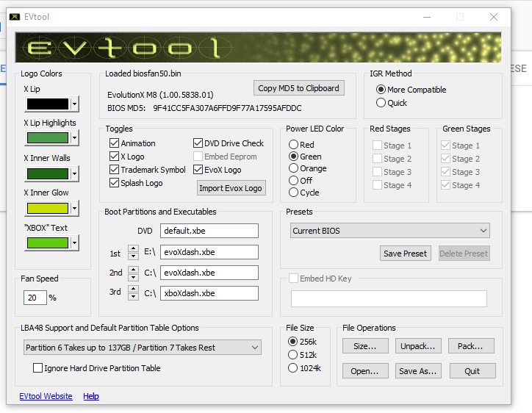Image resolution: width=532 pixels, height=413 pixels.
Task: Select More Compatible IGR method
Action: (x=411, y=90)
